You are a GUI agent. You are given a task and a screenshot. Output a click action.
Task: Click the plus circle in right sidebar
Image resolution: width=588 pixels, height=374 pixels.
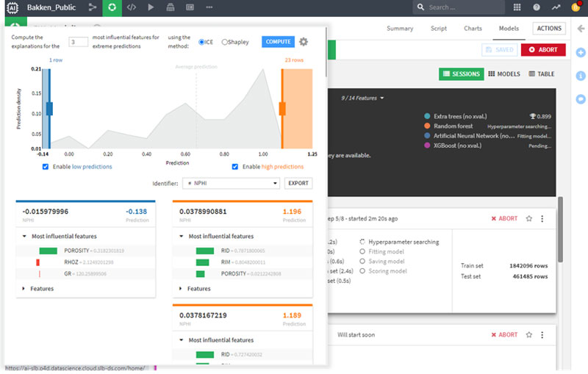point(581,52)
